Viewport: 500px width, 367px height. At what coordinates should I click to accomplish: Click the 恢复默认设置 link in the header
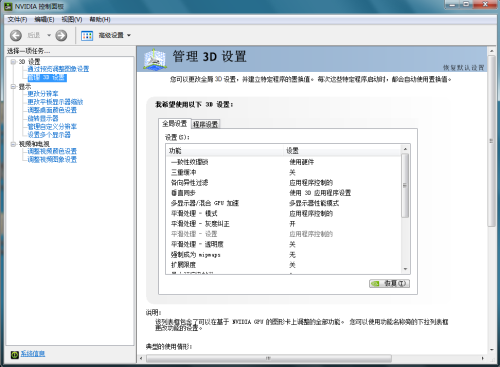(x=463, y=68)
